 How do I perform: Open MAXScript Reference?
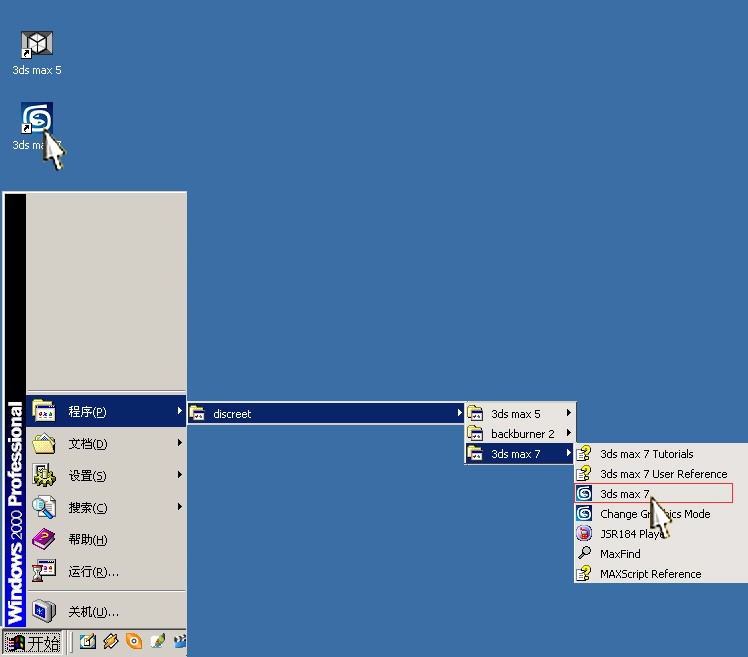click(x=661, y=574)
